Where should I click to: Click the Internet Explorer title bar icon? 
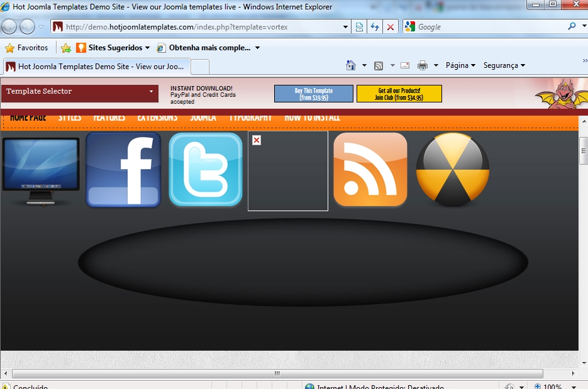click(5, 7)
